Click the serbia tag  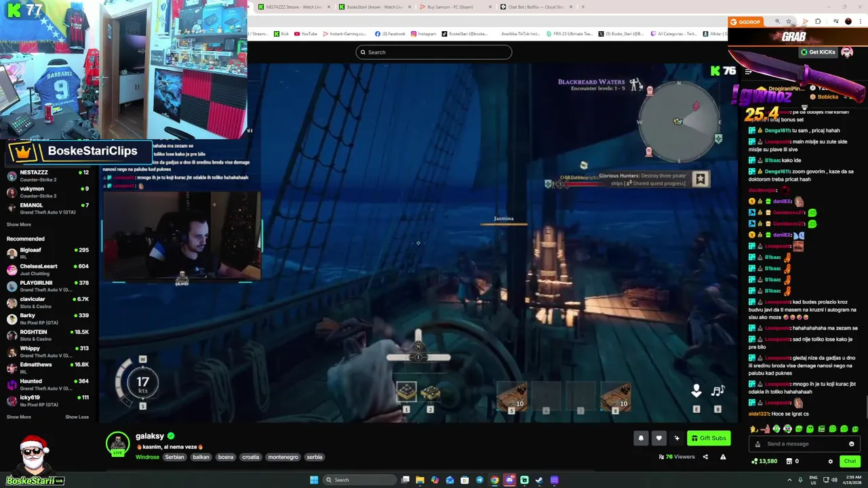coord(315,457)
